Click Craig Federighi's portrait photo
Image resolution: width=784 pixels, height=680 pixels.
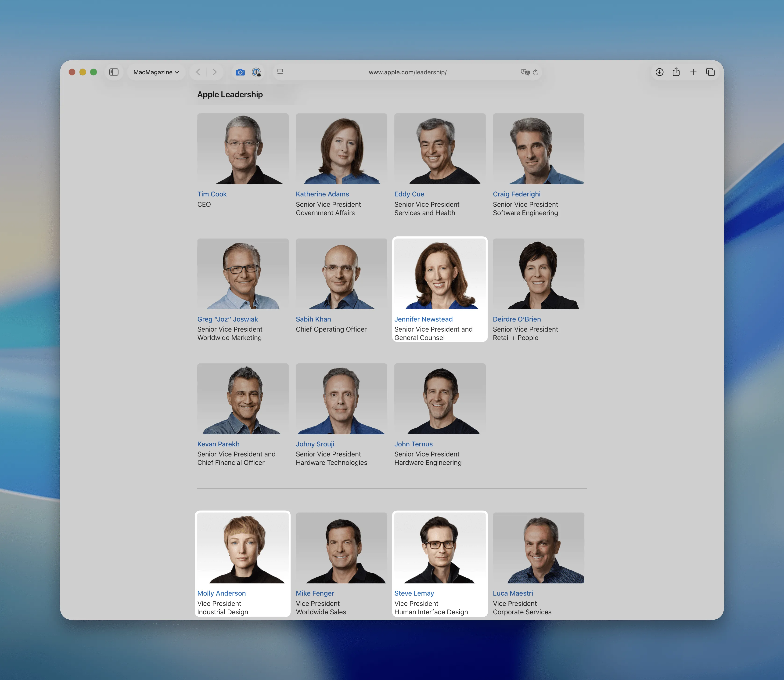pyautogui.click(x=539, y=149)
